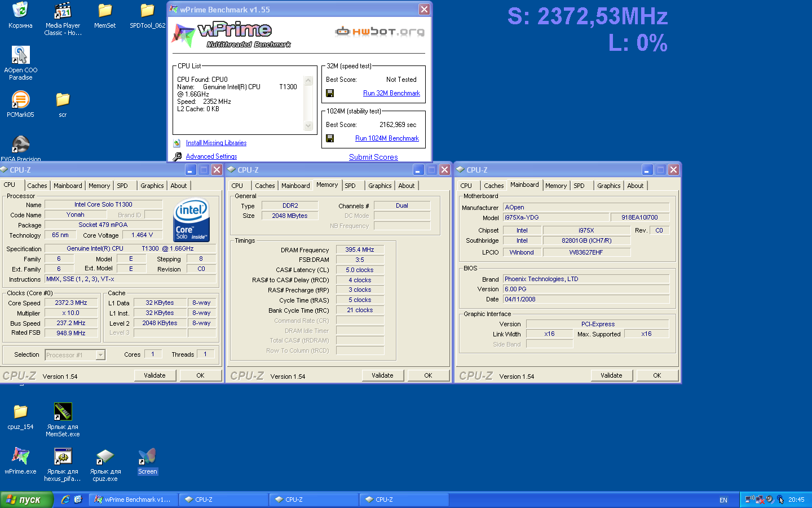Switch to CPU tab in right CPU-Z
The height and width of the screenshot is (508, 812).
tap(466, 186)
